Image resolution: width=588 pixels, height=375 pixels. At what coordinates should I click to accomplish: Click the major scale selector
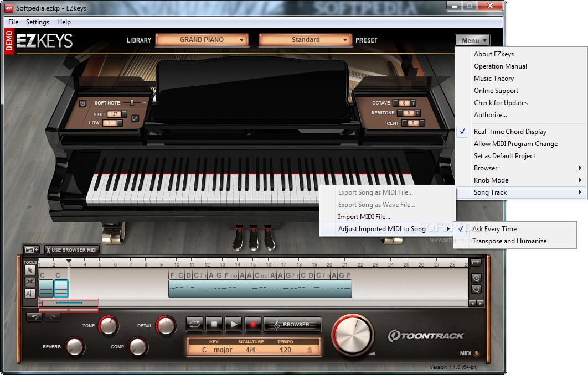pos(223,350)
